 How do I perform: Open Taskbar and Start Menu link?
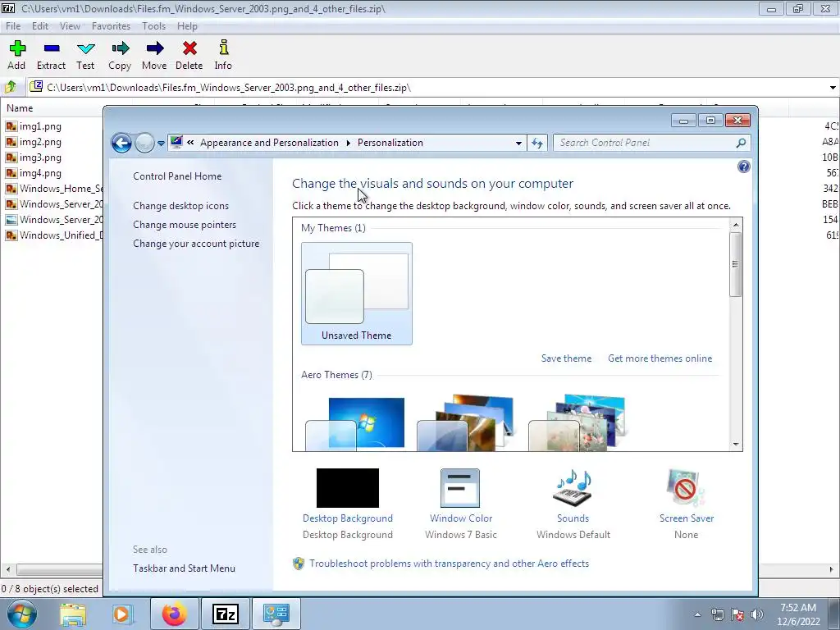pyautogui.click(x=185, y=568)
